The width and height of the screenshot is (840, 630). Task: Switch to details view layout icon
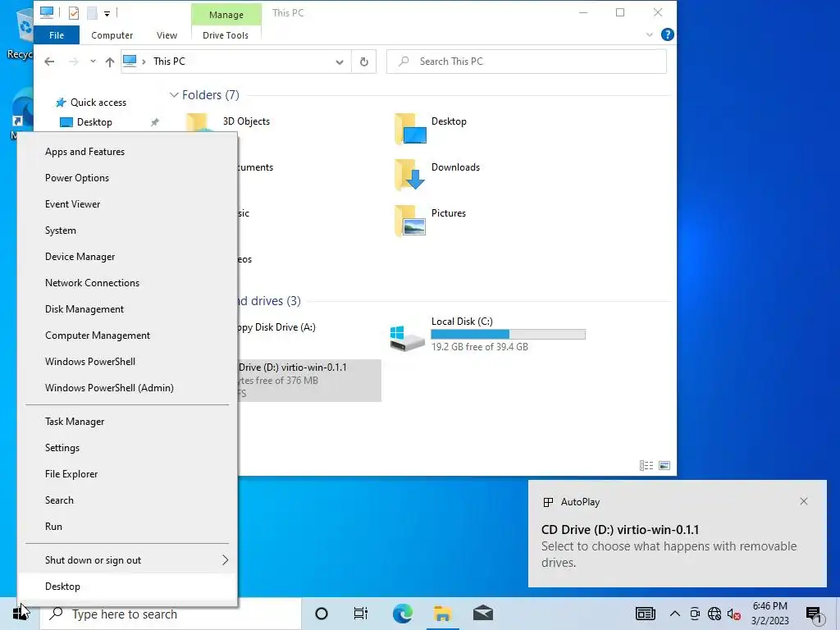pos(646,466)
